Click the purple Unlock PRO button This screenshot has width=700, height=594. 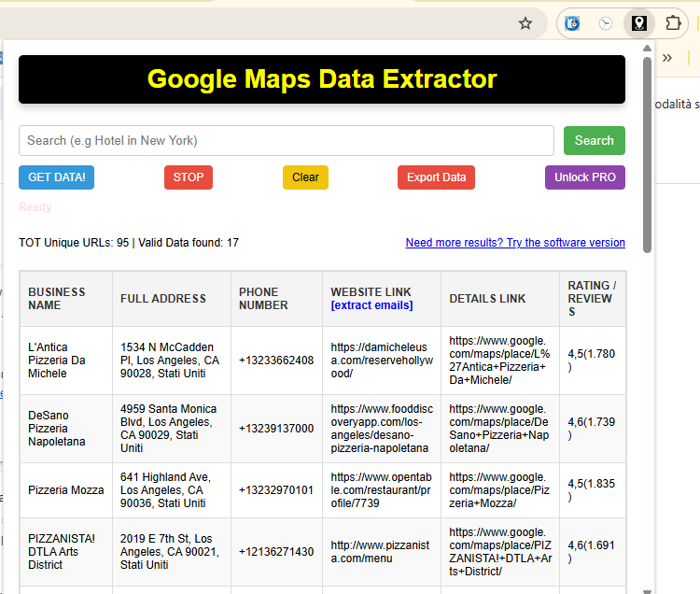584,177
